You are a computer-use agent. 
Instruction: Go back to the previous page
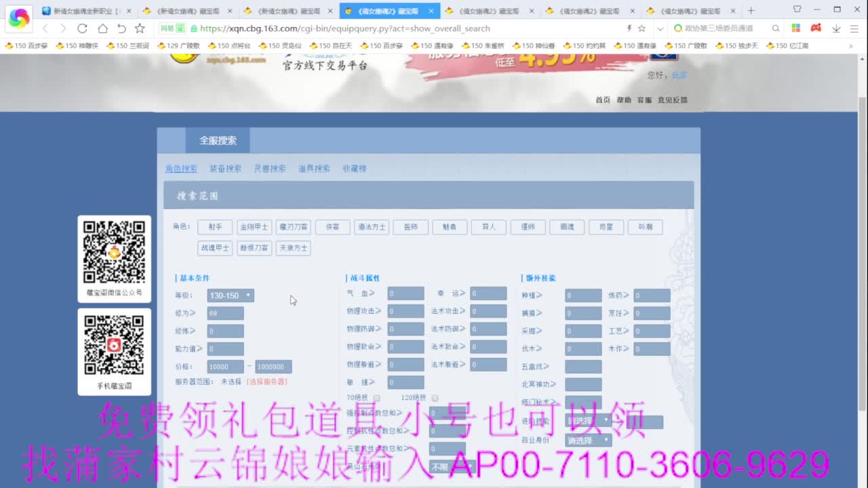pos(45,28)
